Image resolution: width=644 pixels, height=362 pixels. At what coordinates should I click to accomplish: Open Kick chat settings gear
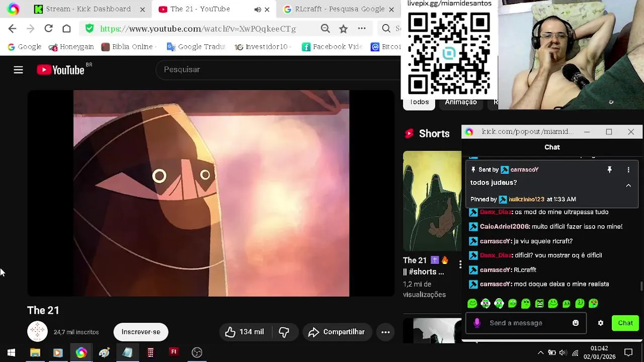(x=600, y=323)
